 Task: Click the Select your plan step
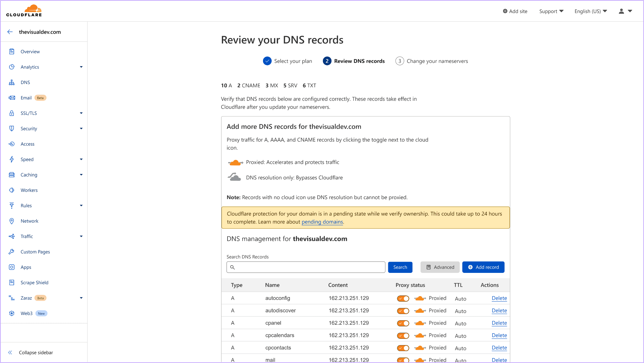(x=287, y=61)
